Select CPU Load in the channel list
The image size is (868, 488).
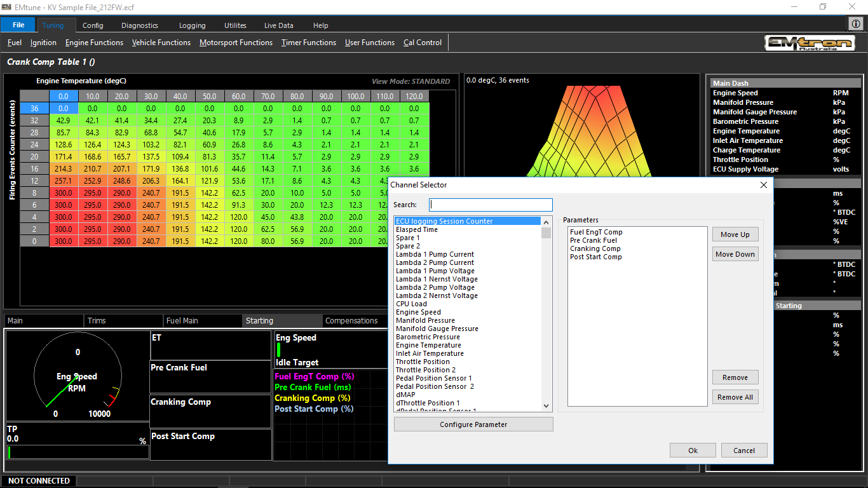tap(411, 304)
